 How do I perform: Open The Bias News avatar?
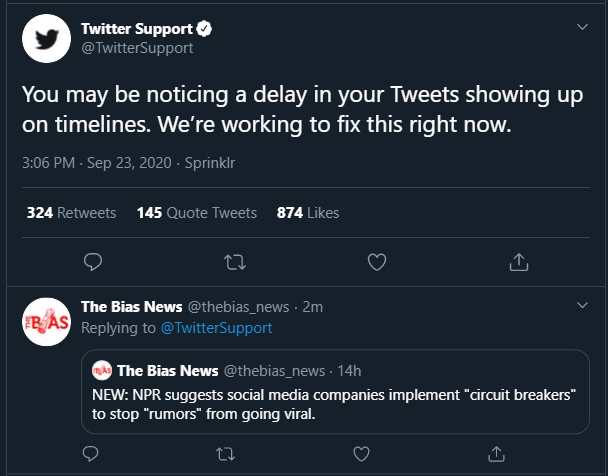tap(47, 322)
